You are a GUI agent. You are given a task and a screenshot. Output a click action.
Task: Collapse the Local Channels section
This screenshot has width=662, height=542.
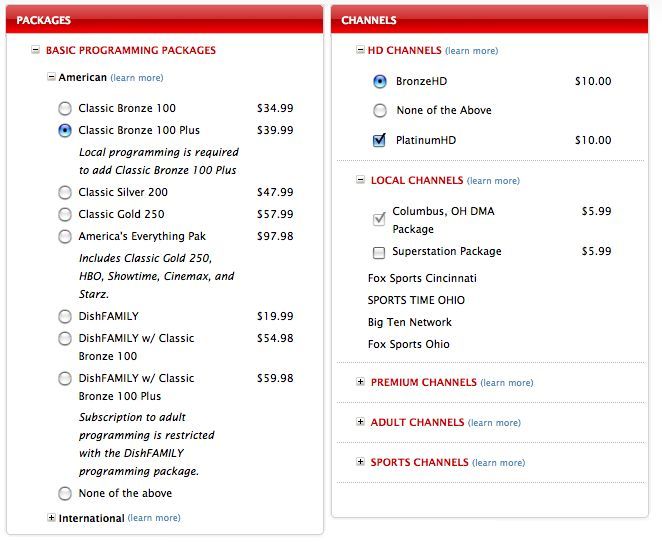tap(360, 180)
